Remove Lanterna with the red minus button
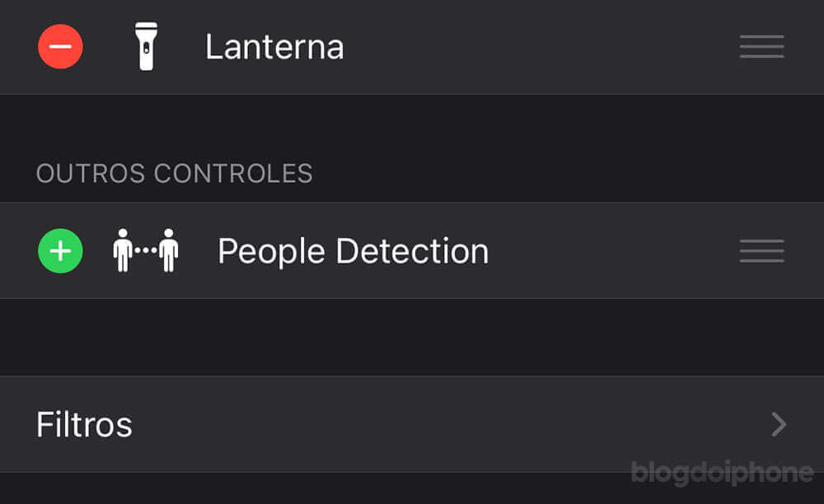This screenshot has height=504, width=824. [x=60, y=46]
